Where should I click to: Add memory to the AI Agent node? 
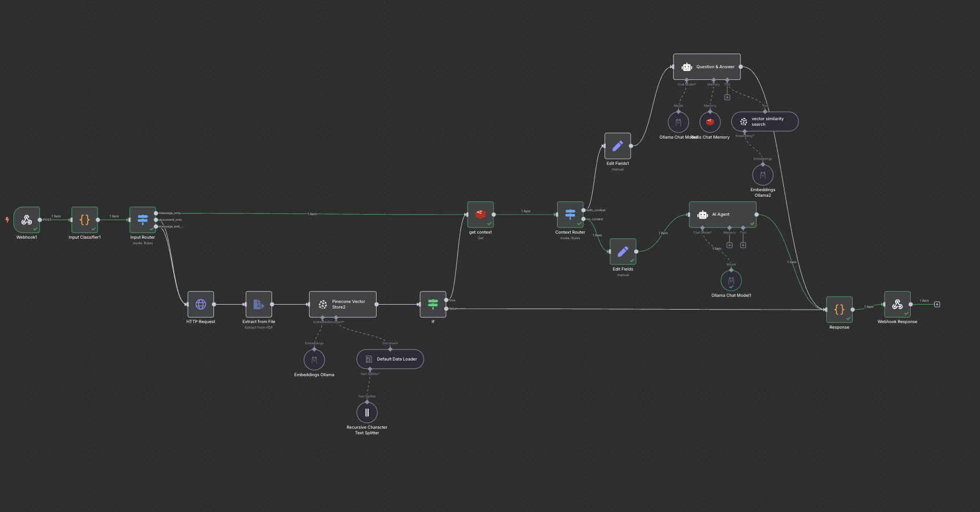click(729, 245)
